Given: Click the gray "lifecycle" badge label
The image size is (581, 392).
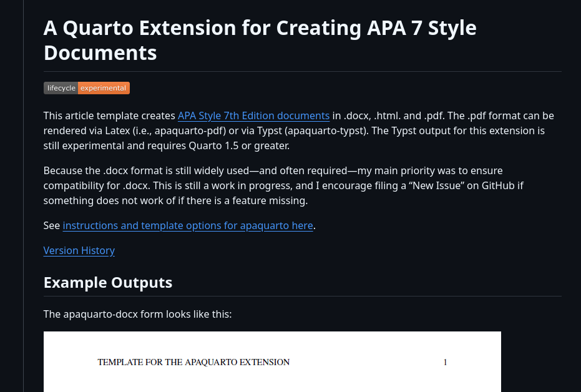Looking at the screenshot, I should pos(61,88).
